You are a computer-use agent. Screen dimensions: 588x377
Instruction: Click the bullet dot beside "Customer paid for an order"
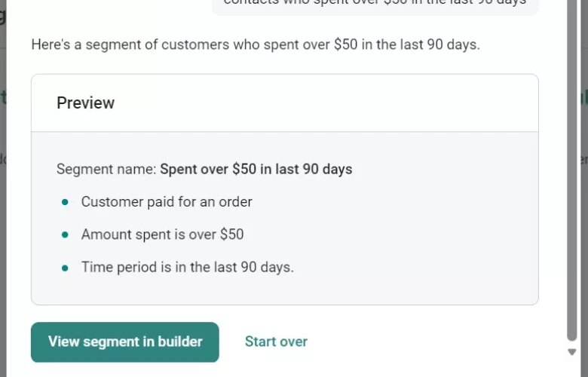(65, 202)
